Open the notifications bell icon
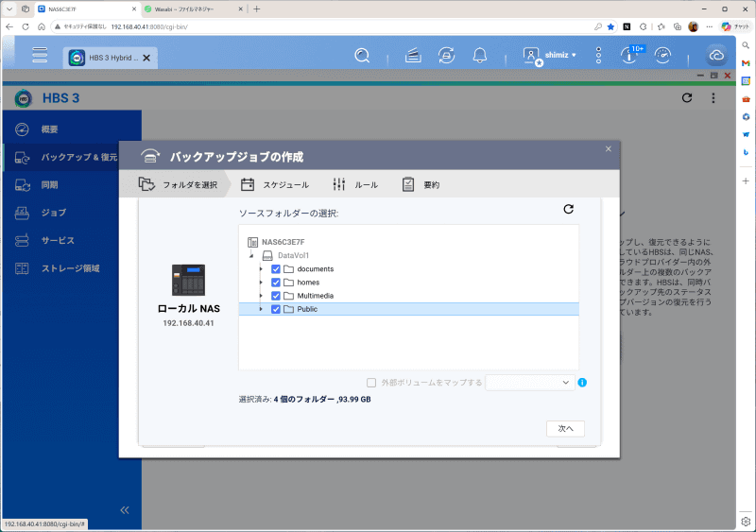This screenshot has width=756, height=532. [479, 56]
